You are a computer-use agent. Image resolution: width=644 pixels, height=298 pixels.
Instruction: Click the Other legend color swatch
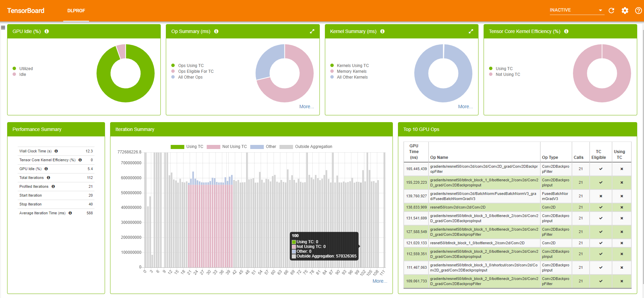(x=257, y=147)
